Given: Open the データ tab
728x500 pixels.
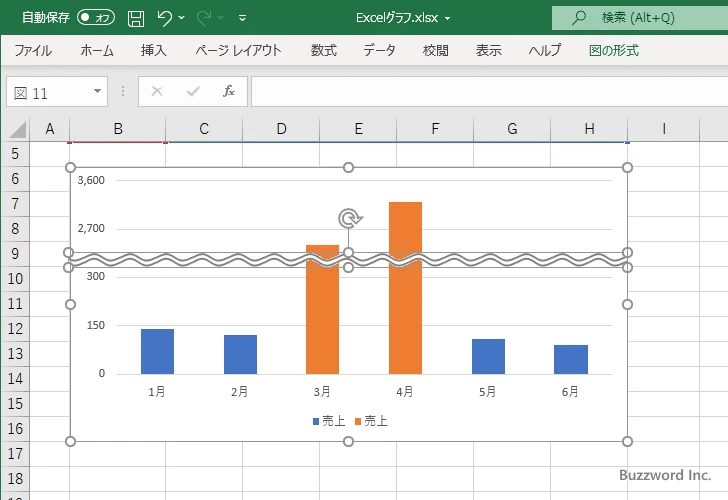Looking at the screenshot, I should [x=379, y=50].
